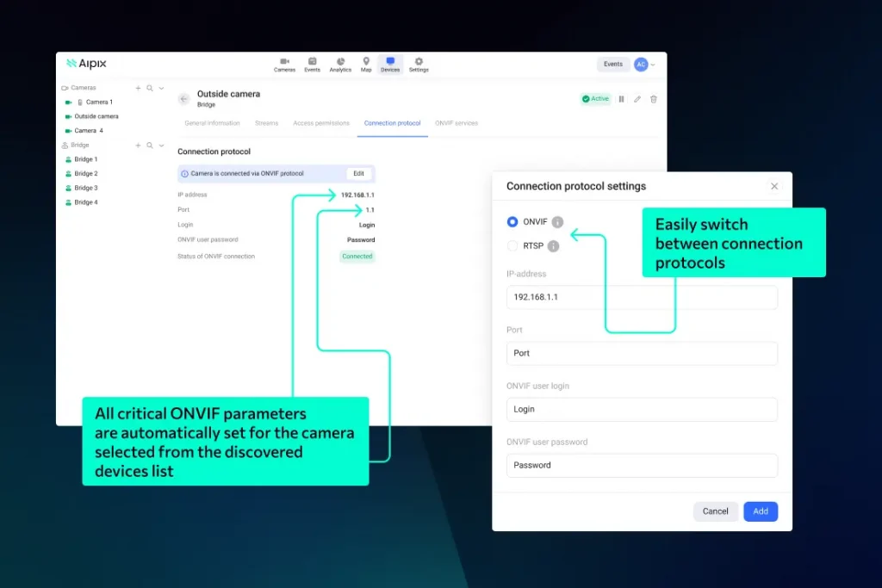Select the RTSP protocol radio button
The image size is (882, 588).
(513, 246)
